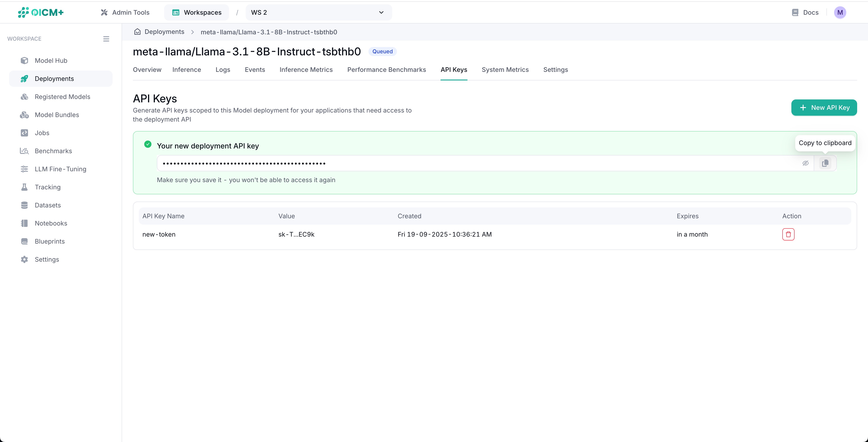
Task: Go back to Deployments via breadcrumb
Action: [x=164, y=32]
